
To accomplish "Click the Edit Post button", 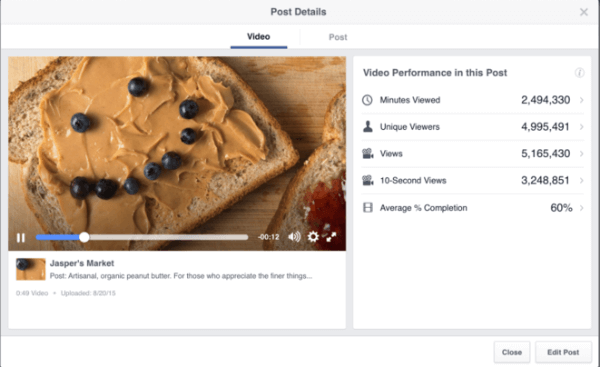I will (x=563, y=352).
